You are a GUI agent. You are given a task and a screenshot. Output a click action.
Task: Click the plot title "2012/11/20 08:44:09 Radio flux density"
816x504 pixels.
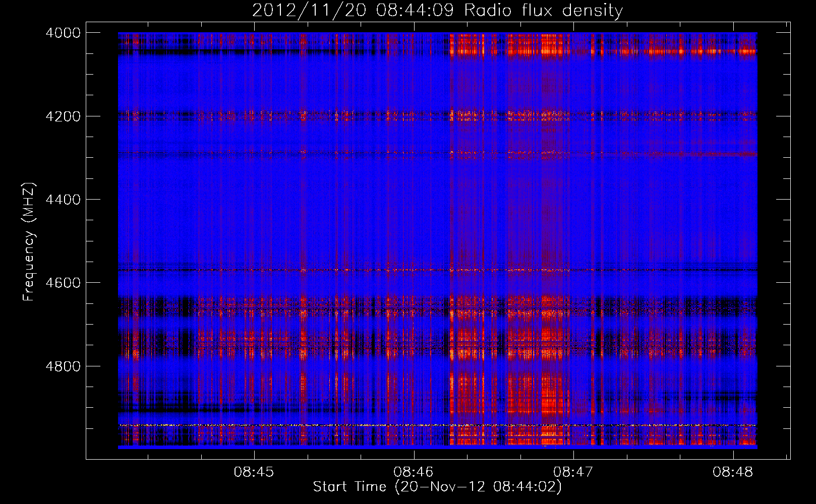[437, 11]
